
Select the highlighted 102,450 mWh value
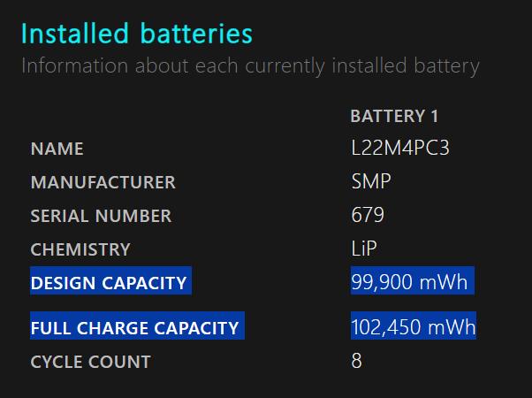(413, 327)
